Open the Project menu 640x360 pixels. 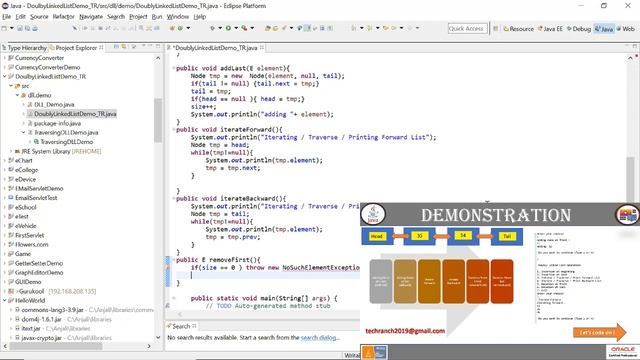[x=138, y=17]
